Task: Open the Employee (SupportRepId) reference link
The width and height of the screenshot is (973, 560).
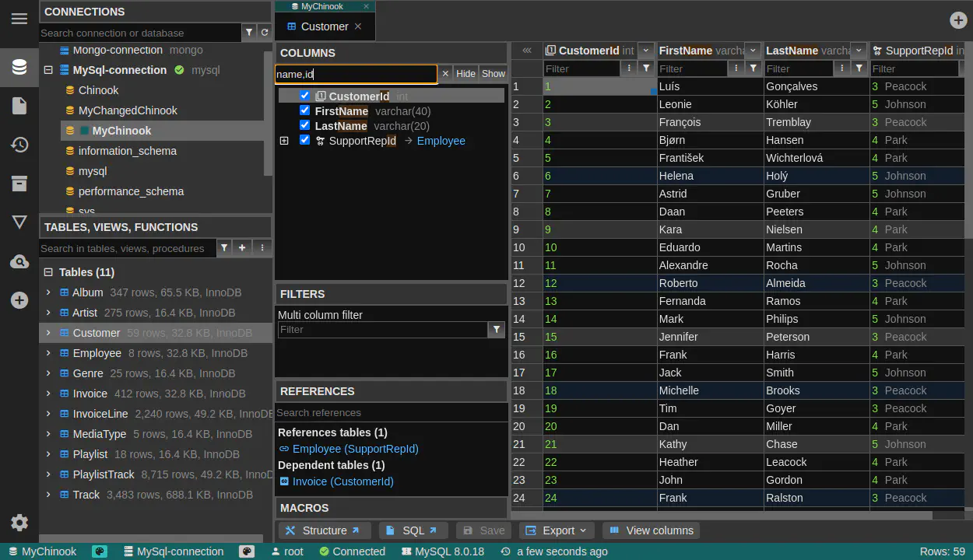Action: pos(355,449)
